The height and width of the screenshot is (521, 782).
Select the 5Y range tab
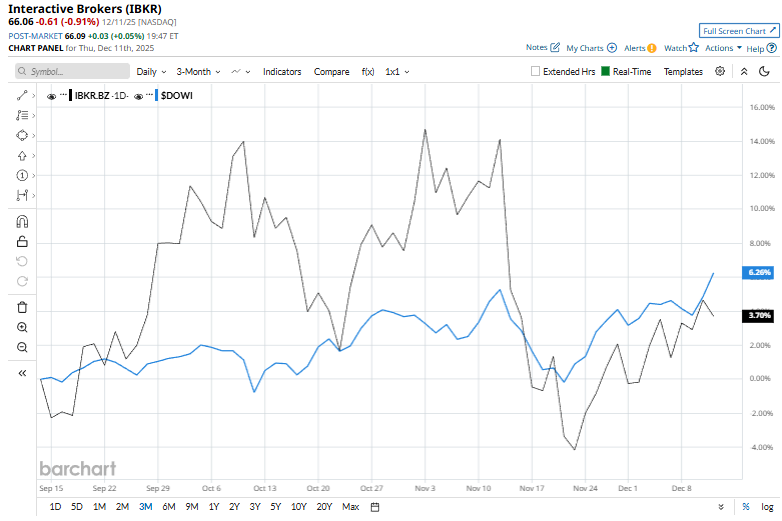point(276,507)
